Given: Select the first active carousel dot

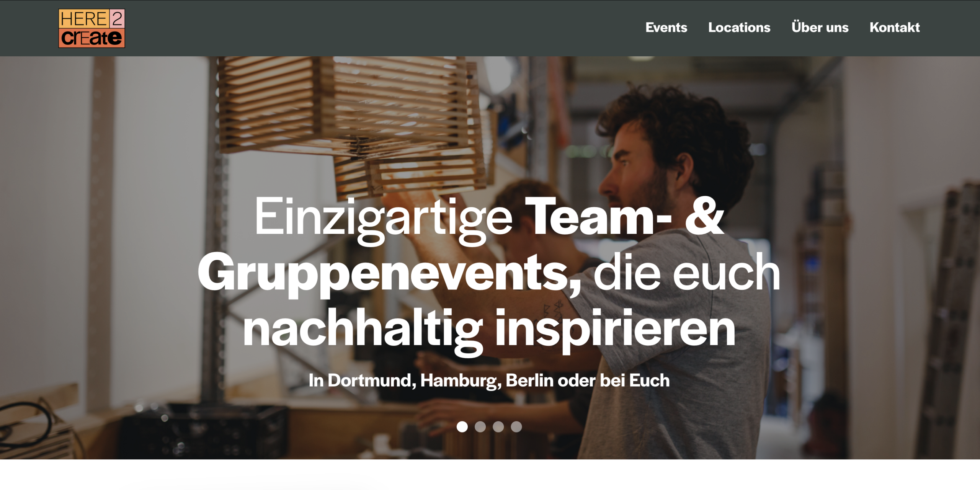Looking at the screenshot, I should click(x=462, y=426).
